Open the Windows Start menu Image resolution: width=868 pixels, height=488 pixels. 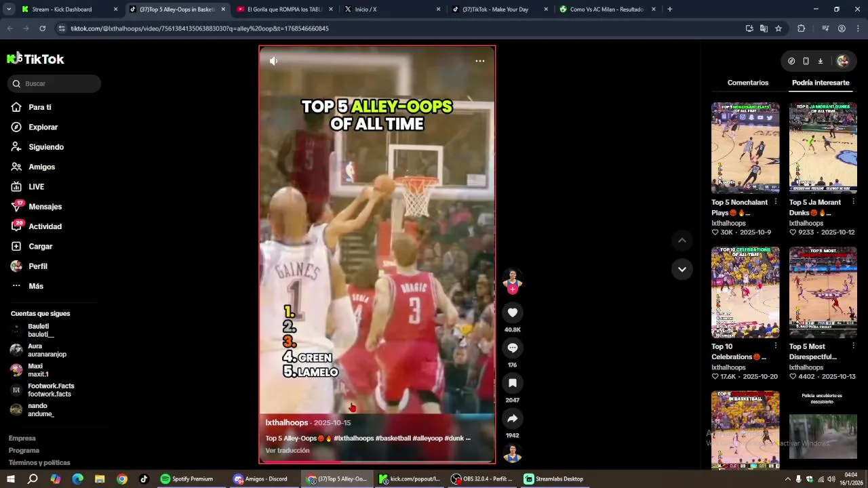pos(10,479)
